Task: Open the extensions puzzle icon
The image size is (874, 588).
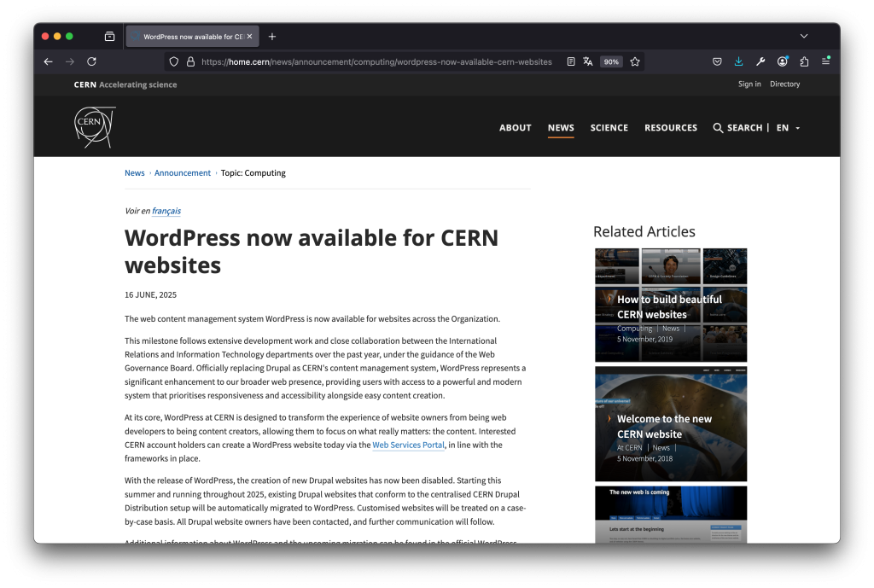Action: (804, 61)
